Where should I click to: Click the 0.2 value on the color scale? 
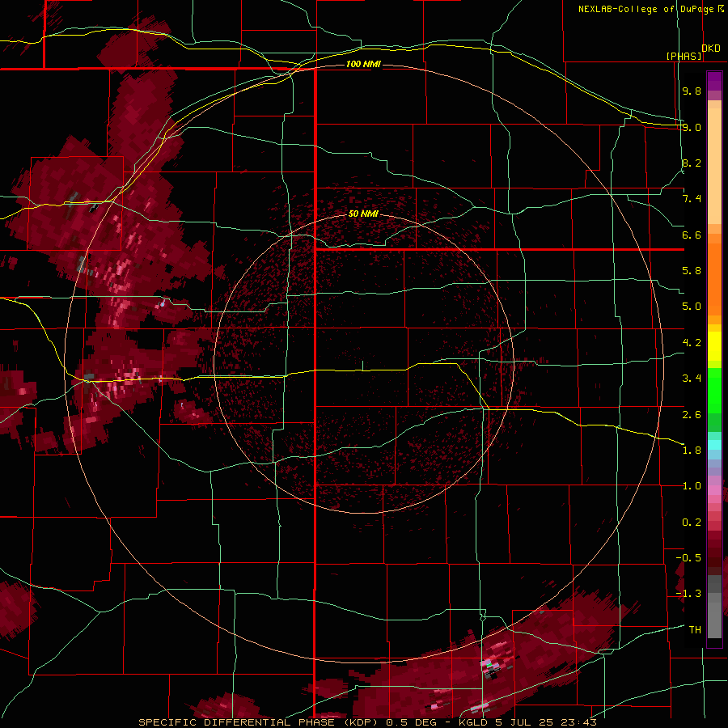tap(692, 523)
